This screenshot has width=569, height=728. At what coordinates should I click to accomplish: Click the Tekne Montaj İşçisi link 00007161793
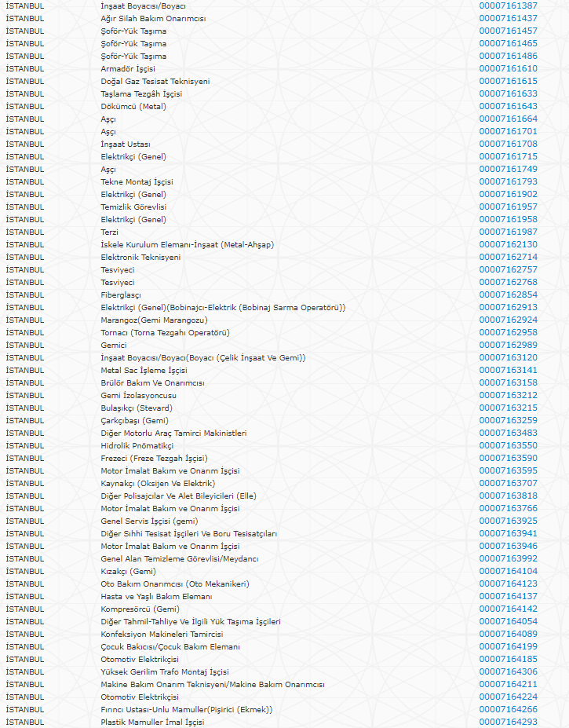pos(508,181)
